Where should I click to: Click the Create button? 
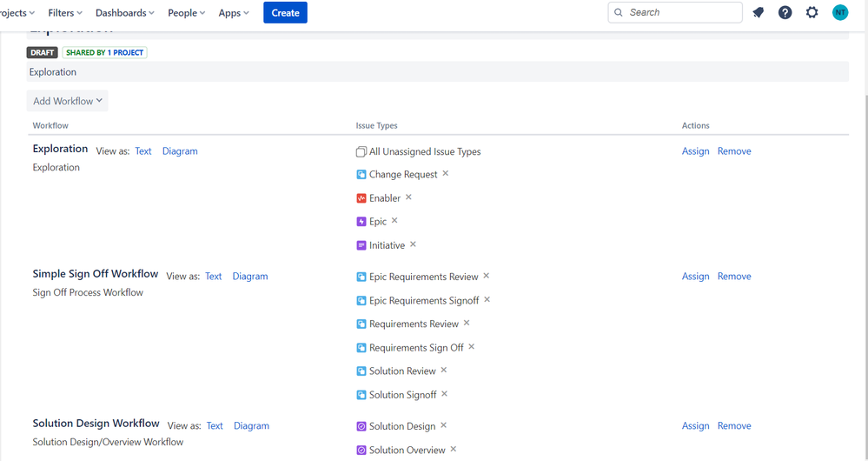point(285,13)
